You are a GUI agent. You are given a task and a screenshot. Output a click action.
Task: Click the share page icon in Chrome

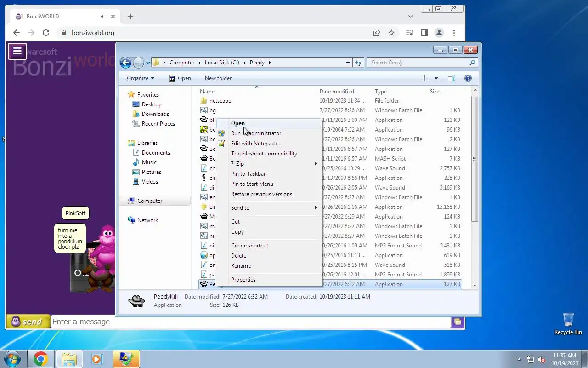point(377,33)
